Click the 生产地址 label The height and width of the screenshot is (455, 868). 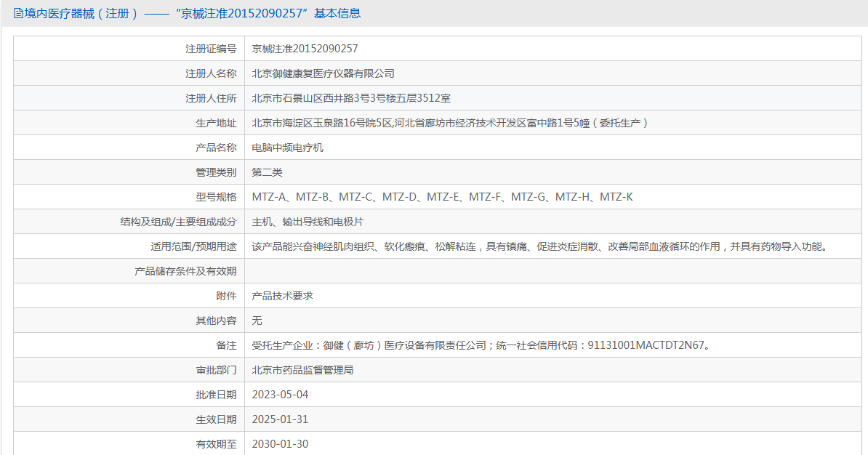[x=216, y=123]
